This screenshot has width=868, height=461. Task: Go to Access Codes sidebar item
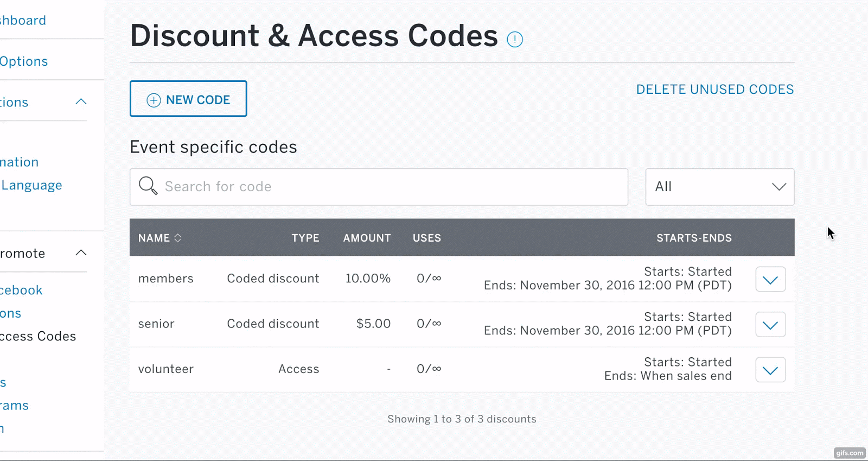coord(38,336)
